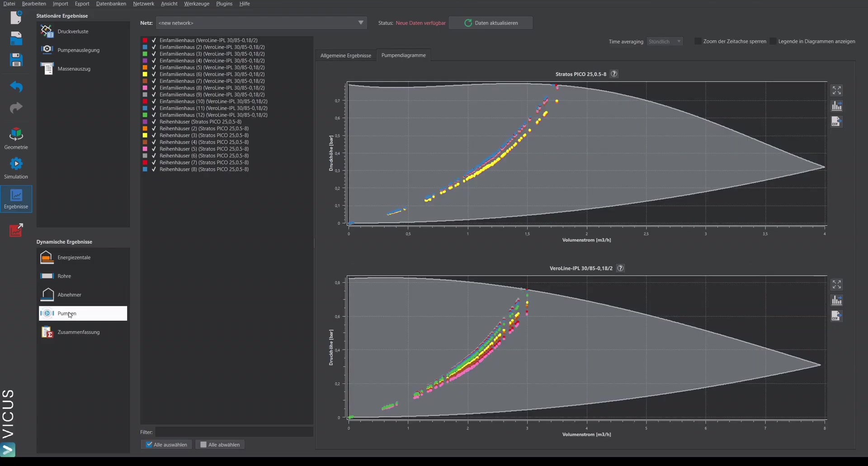Click the red swatch of Einfamilienhaus (10)
Screen dimensions: 868x466
(x=145, y=101)
